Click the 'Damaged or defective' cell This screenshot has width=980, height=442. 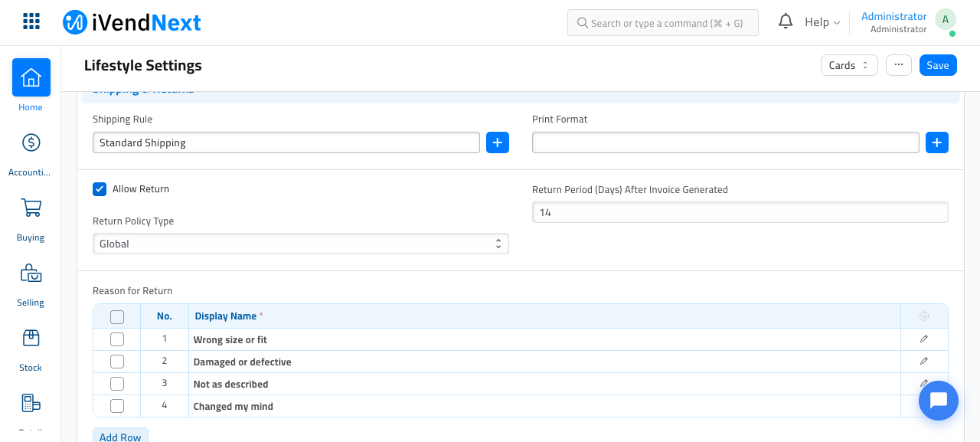(544, 362)
